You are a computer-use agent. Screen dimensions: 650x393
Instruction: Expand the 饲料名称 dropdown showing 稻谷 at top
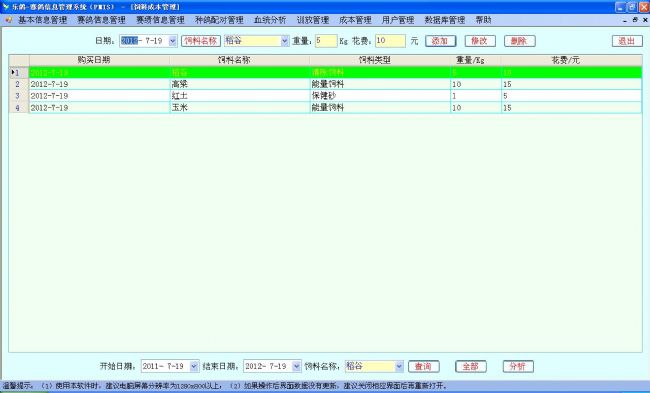pos(284,41)
